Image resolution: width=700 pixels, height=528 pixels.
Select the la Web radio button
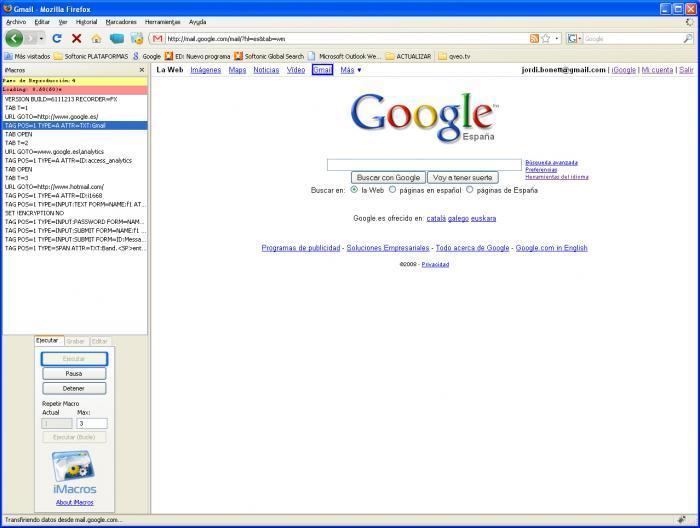click(354, 190)
